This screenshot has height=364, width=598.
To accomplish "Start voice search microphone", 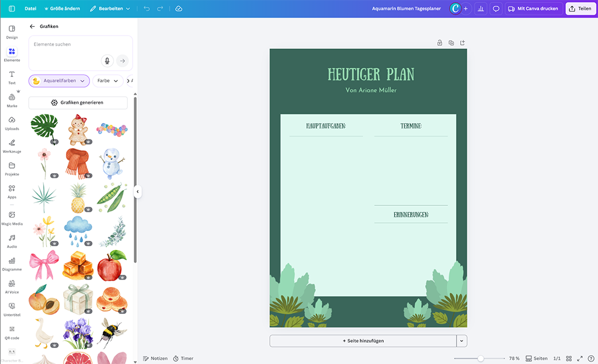I will pos(107,61).
